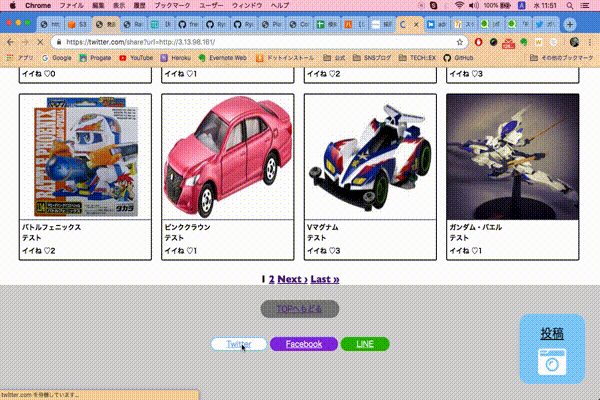The height and width of the screenshot is (400, 600).
Task: Open the アプリ apps shortcut
Action: [20, 58]
